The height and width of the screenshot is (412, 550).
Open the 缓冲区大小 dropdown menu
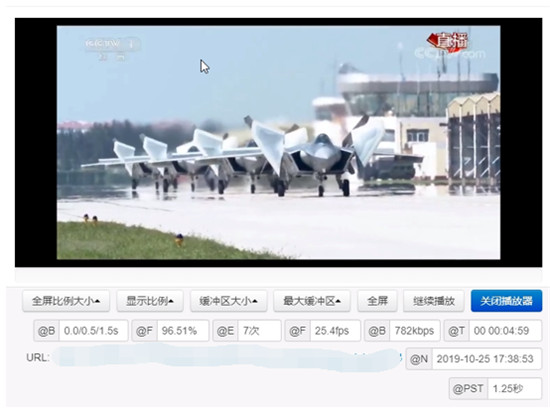click(x=228, y=301)
